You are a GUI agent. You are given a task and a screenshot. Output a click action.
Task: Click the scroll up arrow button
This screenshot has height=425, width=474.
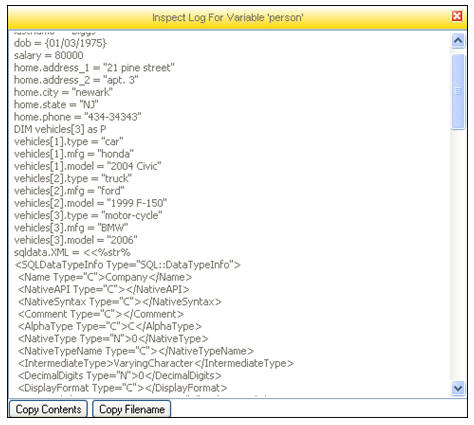pyautogui.click(x=458, y=41)
